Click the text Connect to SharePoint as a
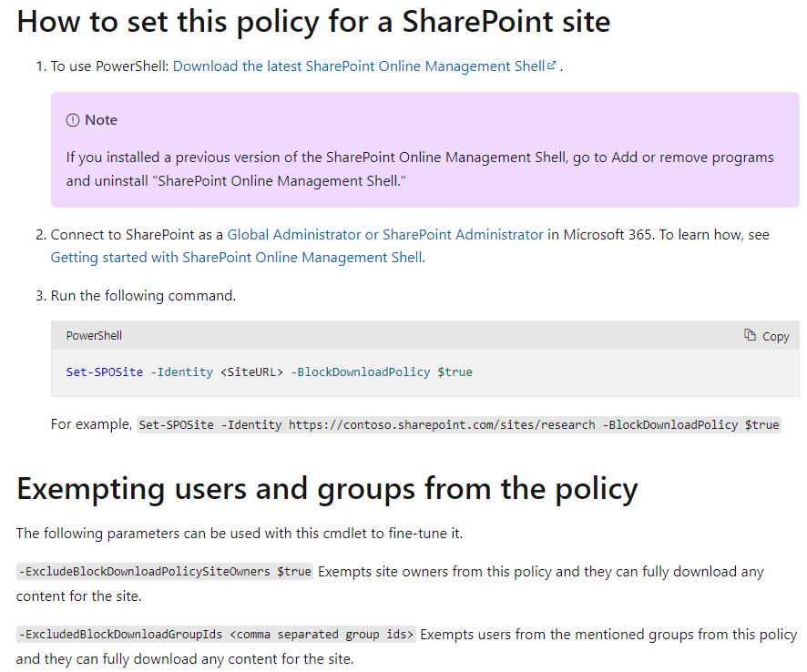The height and width of the screenshot is (672, 807). [137, 235]
